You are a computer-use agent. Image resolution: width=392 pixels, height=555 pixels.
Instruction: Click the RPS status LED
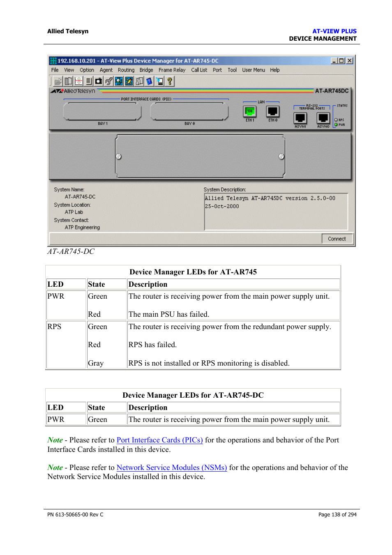pos(336,120)
